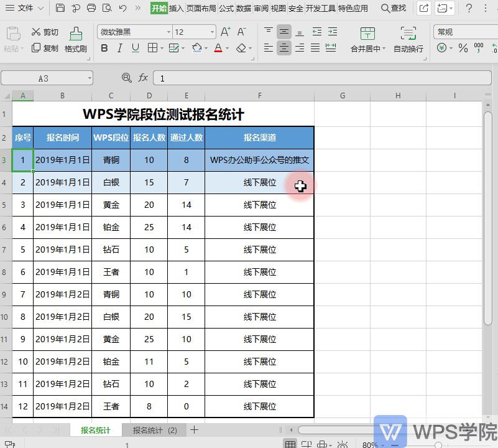Viewport: 498px width, 448px height.
Task: Align text right
Action: (300, 48)
